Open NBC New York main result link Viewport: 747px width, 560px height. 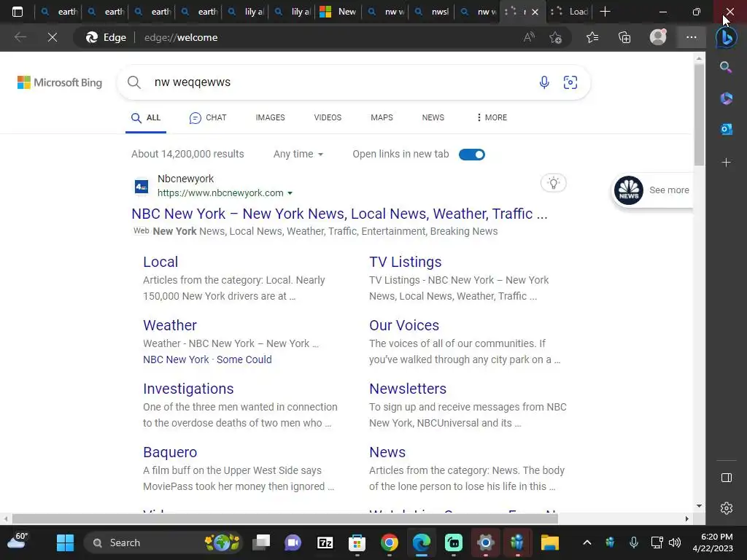(x=339, y=214)
